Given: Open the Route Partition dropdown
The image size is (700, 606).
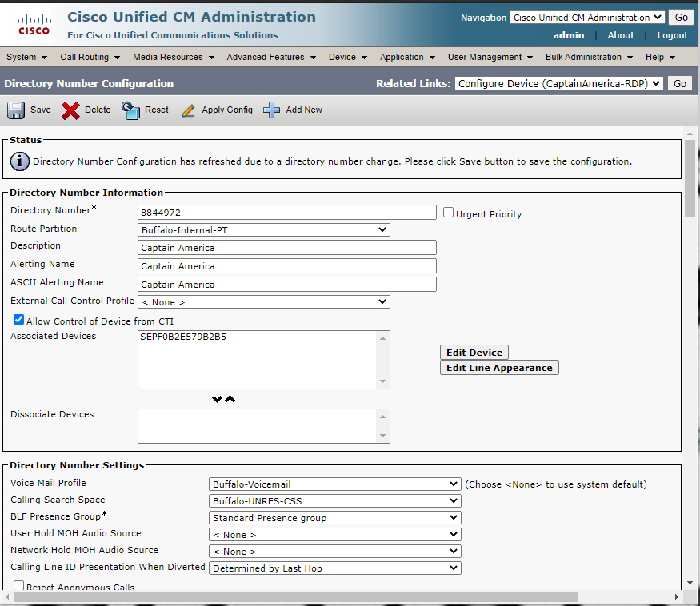Looking at the screenshot, I should point(264,229).
